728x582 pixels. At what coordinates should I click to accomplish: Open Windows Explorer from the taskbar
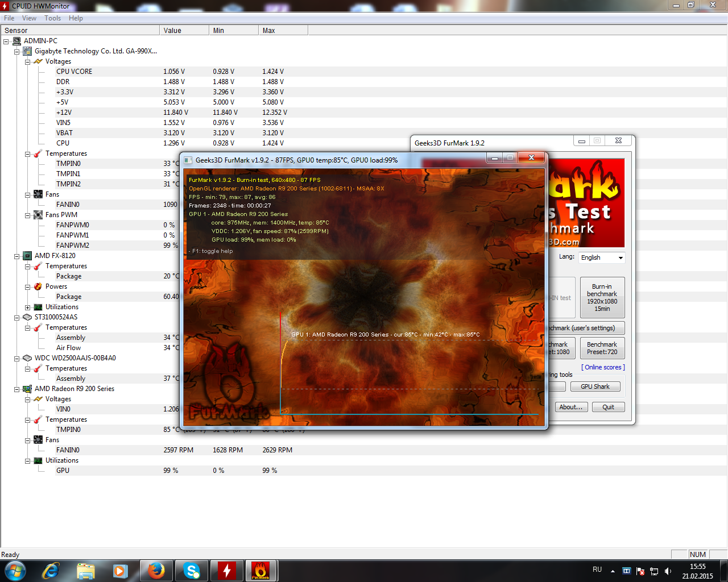point(86,571)
